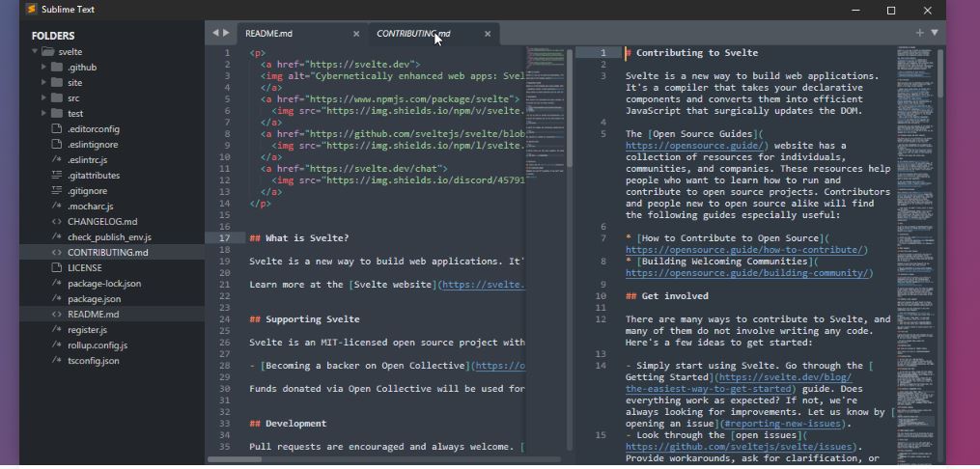This screenshot has width=980, height=469.
Task: Open .eslintignore from the sidebar
Action: pyautogui.click(x=93, y=144)
